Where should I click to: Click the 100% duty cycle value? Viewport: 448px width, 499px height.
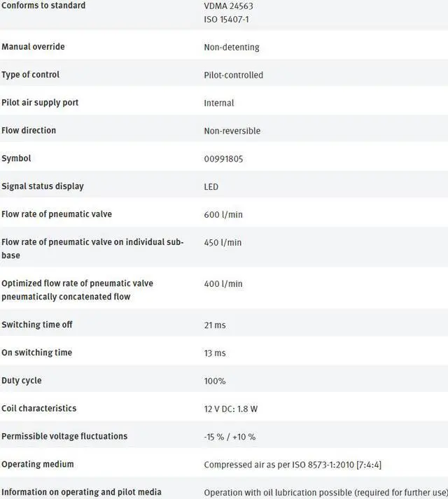tap(215, 381)
